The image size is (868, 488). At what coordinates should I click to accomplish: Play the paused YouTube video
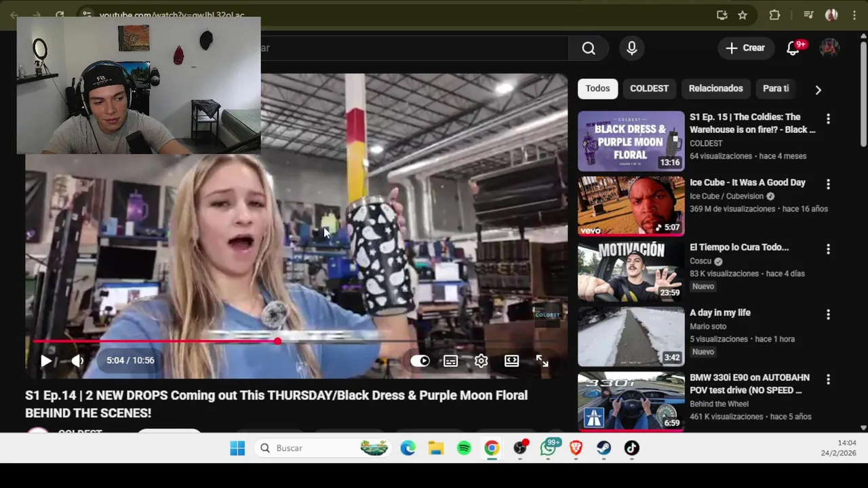[45, 361]
